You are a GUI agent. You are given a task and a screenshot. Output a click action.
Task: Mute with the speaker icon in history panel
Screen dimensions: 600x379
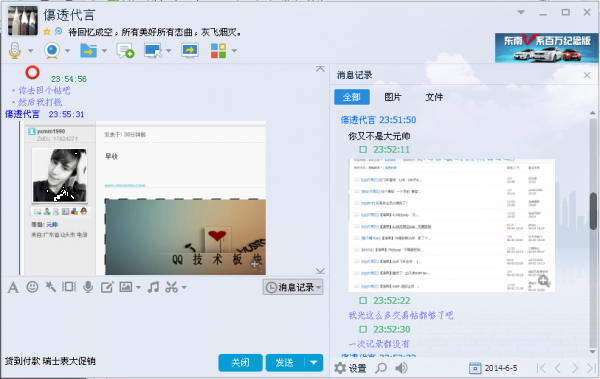[x=401, y=368]
